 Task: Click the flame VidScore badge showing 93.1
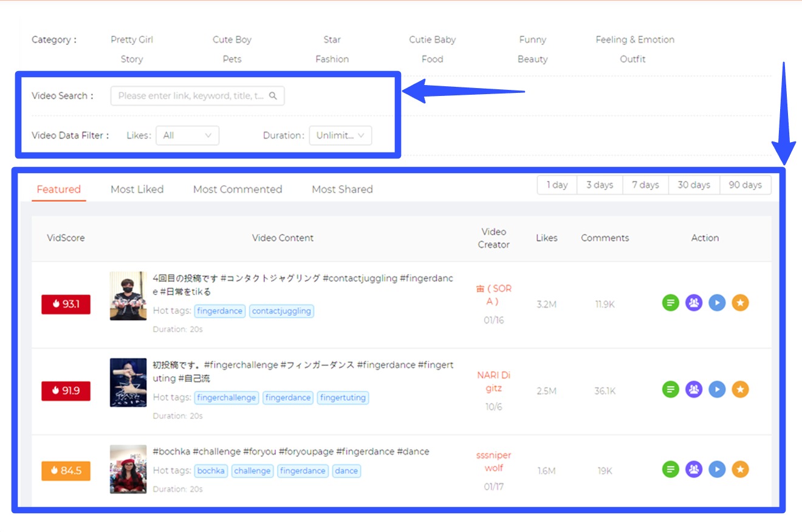pos(66,304)
